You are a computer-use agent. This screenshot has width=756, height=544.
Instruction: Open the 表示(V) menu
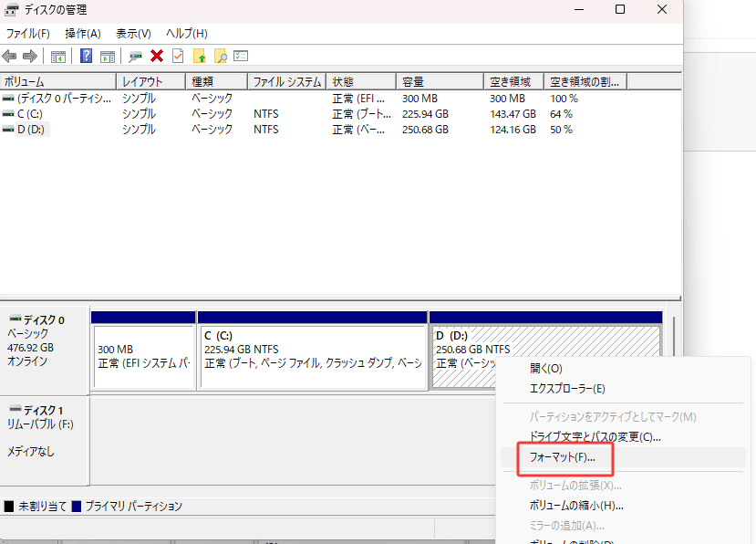coord(133,34)
